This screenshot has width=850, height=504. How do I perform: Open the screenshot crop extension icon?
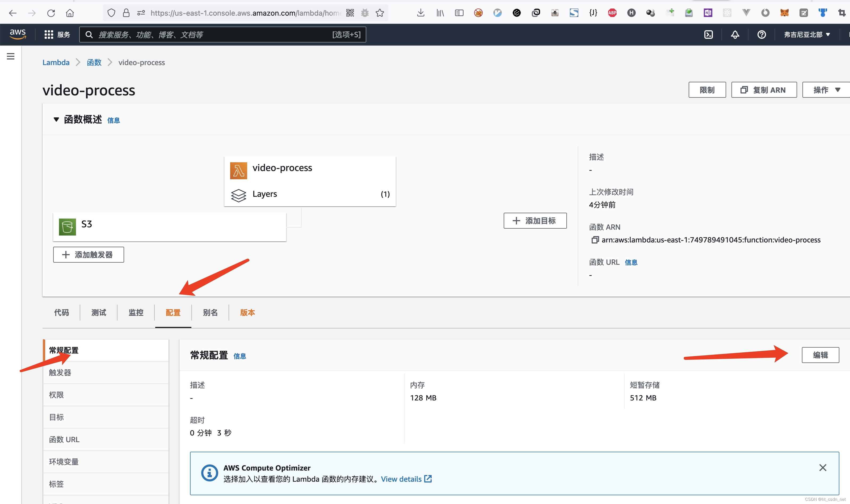pos(841,13)
